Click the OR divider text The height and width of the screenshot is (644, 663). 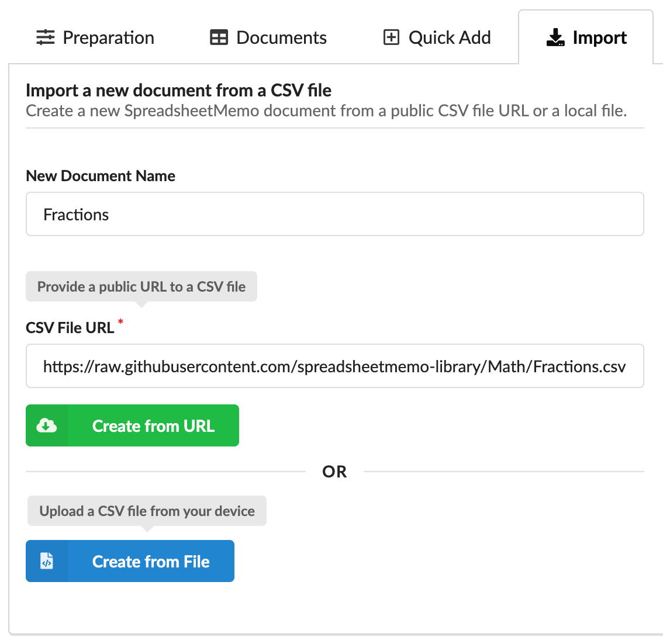[x=334, y=472]
